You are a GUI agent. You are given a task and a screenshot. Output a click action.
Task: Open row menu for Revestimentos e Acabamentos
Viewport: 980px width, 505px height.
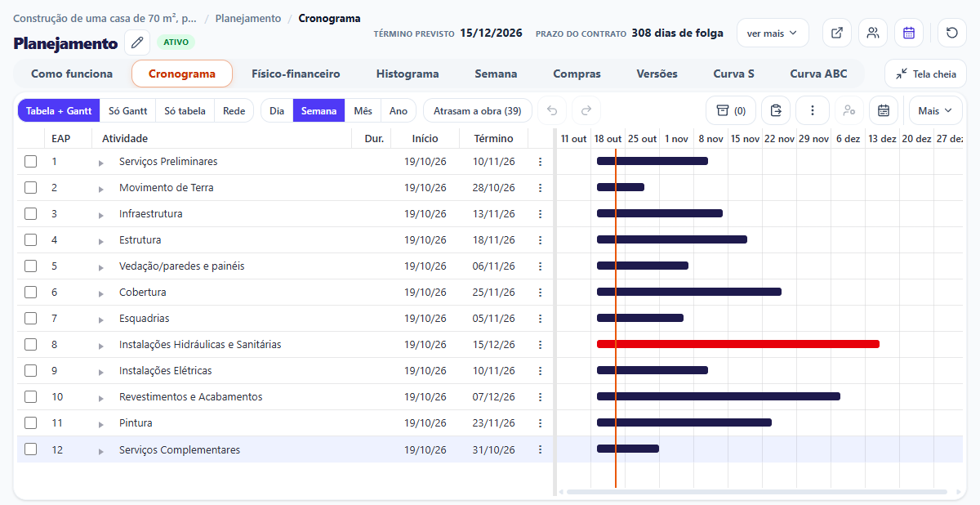[x=540, y=397]
